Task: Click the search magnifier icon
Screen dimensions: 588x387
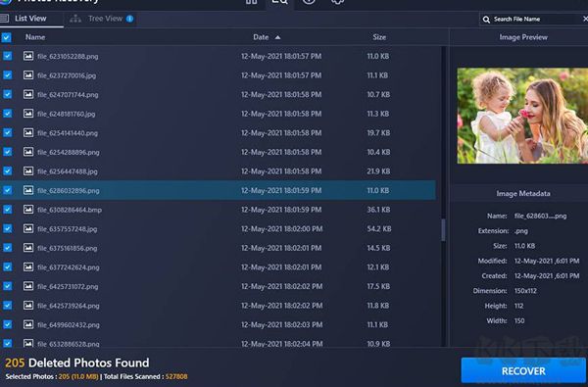Action: pos(486,20)
